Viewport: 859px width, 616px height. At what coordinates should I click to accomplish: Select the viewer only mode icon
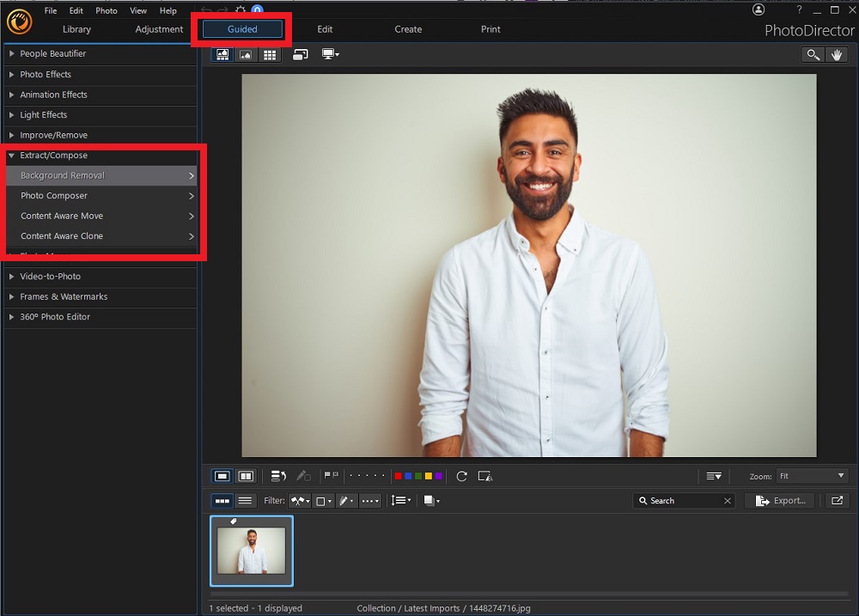[x=246, y=54]
